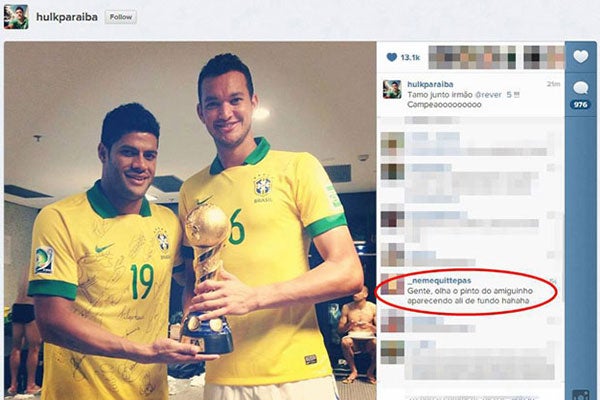600x400 pixels.
Task: Follow the hulkparaiba account
Action: click(x=121, y=17)
